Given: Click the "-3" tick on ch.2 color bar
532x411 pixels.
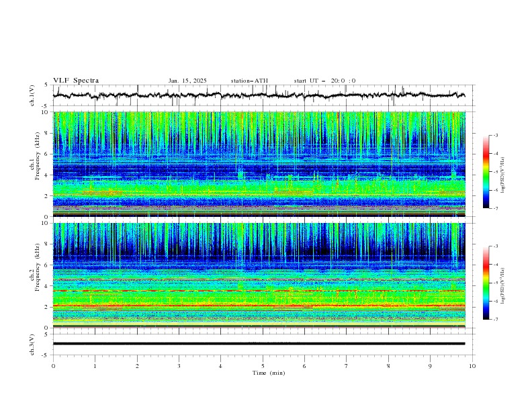Looking at the screenshot, I should tap(496, 246).
